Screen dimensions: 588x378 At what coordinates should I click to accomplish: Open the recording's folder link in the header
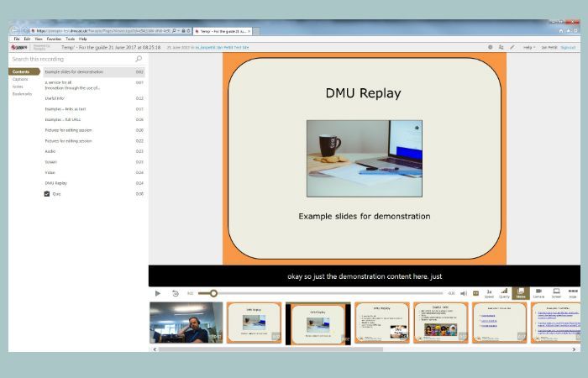pyautogui.click(x=222, y=48)
